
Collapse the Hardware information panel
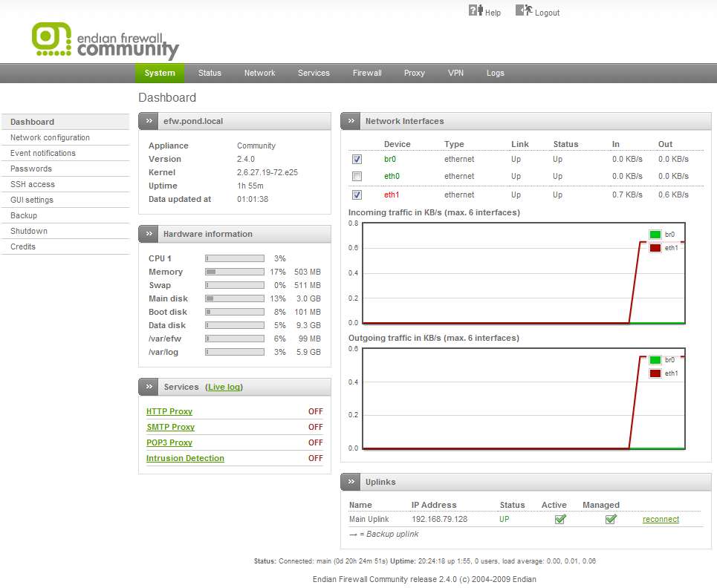[149, 234]
